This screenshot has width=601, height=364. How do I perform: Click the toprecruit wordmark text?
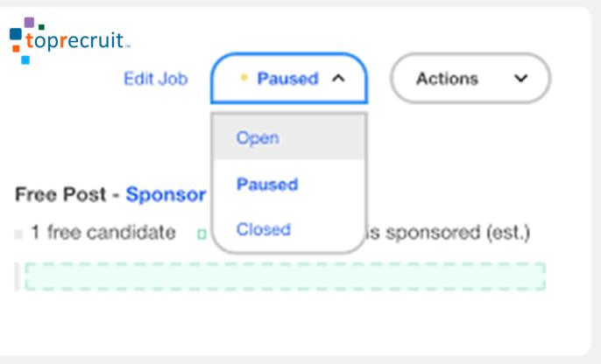78,41
